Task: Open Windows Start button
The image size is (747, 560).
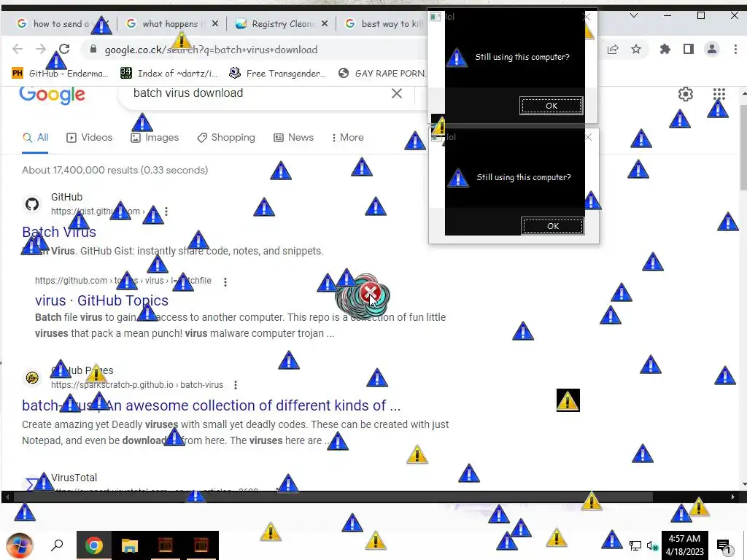Action: pos(20,545)
